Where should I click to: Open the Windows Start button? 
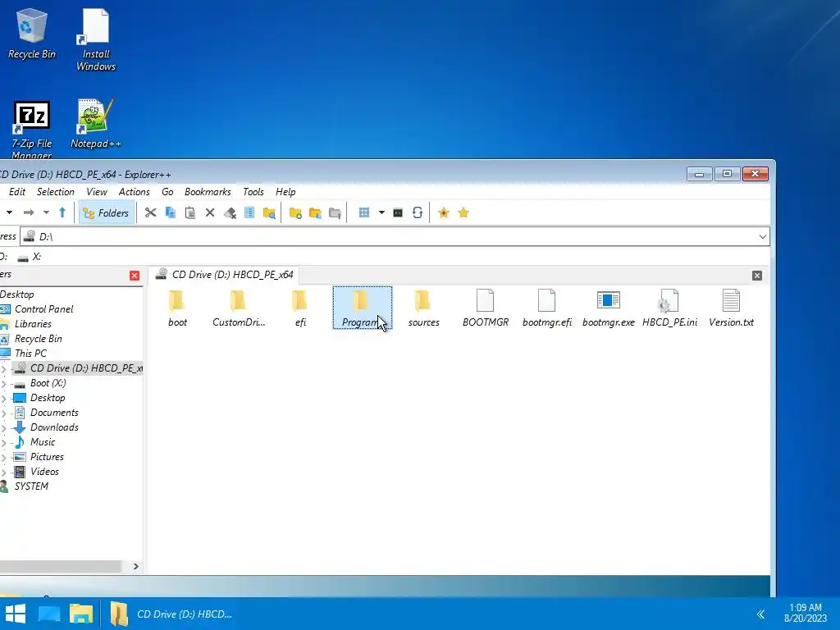click(15, 614)
